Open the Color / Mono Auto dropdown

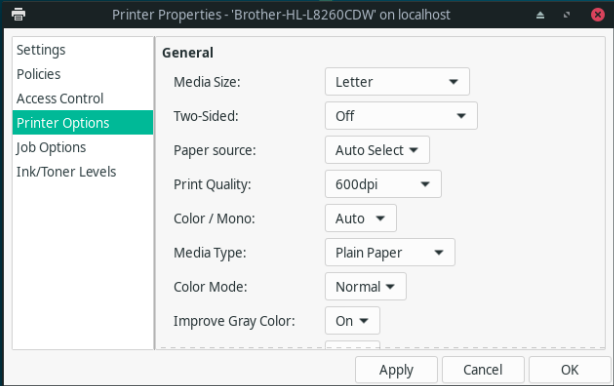pyautogui.click(x=361, y=218)
